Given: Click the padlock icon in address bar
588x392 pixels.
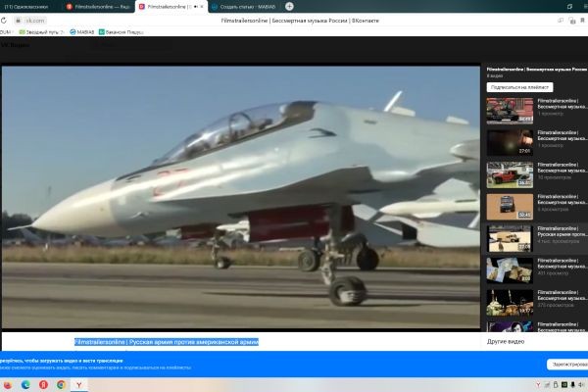Looking at the screenshot, I should [18, 21].
